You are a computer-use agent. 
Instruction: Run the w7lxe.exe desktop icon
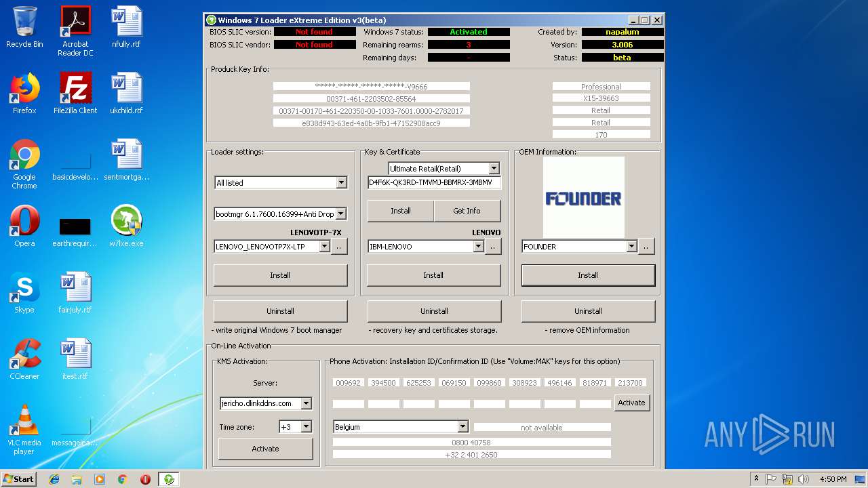tap(126, 226)
